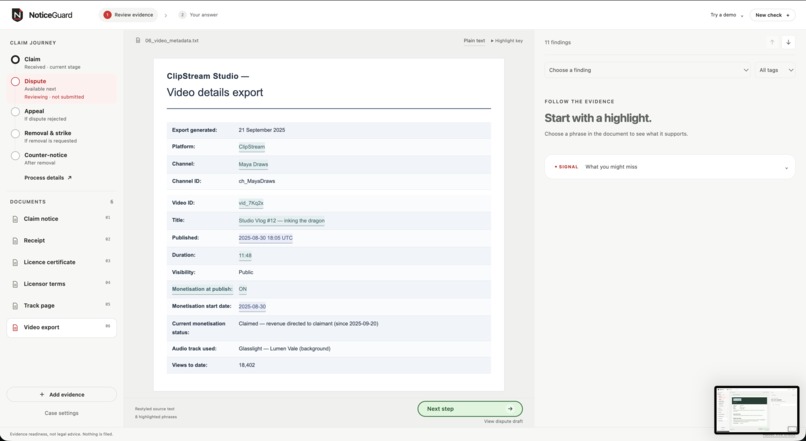806x441 pixels.
Task: Select the Dispute stage circle
Action: [x=15, y=82]
